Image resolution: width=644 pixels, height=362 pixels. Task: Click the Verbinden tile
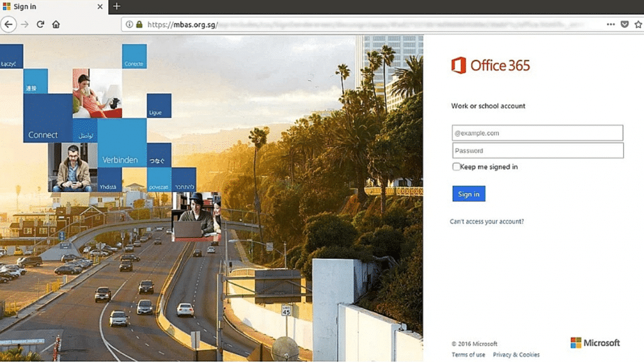(122, 143)
